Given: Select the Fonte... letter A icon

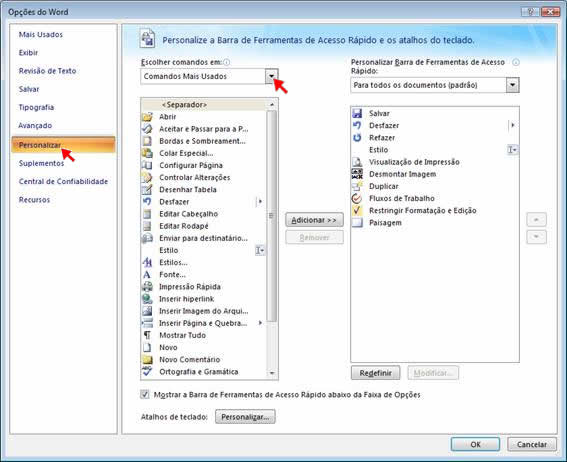Looking at the screenshot, I should click(x=147, y=274).
